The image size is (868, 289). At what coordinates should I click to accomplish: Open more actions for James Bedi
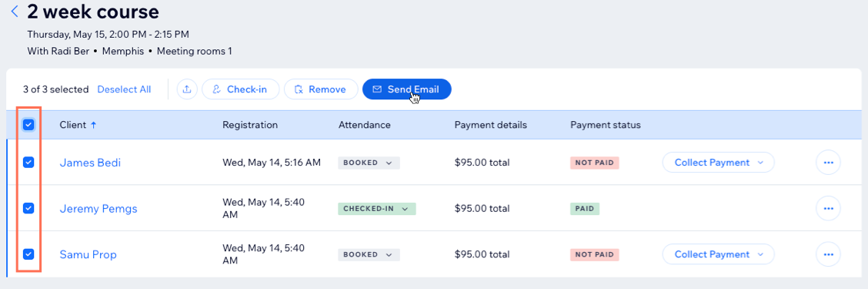coord(828,163)
